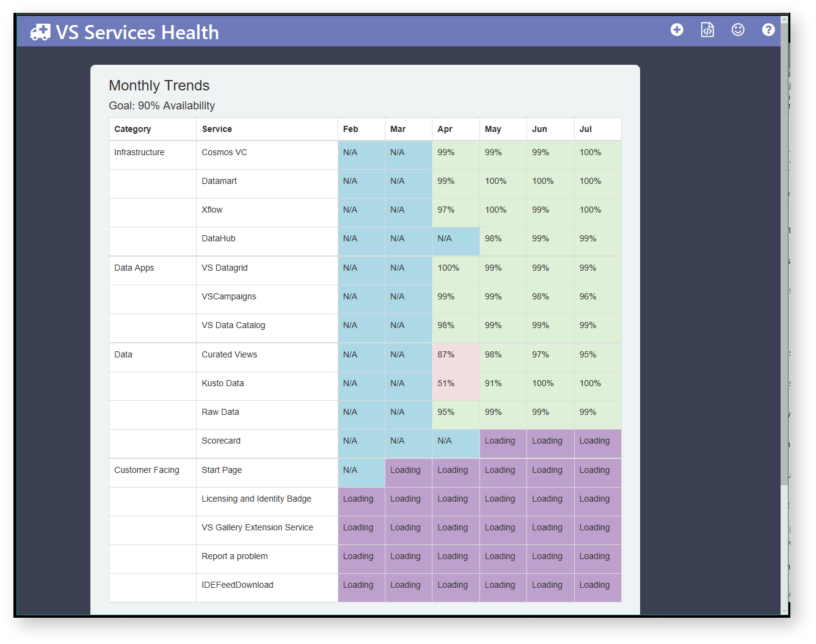Click the Category column header
Screen dimensions: 816x644
[x=153, y=129]
